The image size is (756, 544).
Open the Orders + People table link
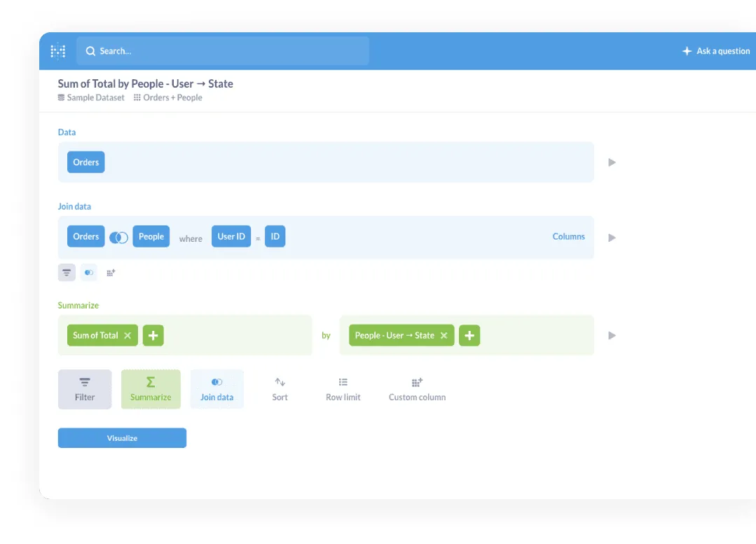click(x=167, y=97)
